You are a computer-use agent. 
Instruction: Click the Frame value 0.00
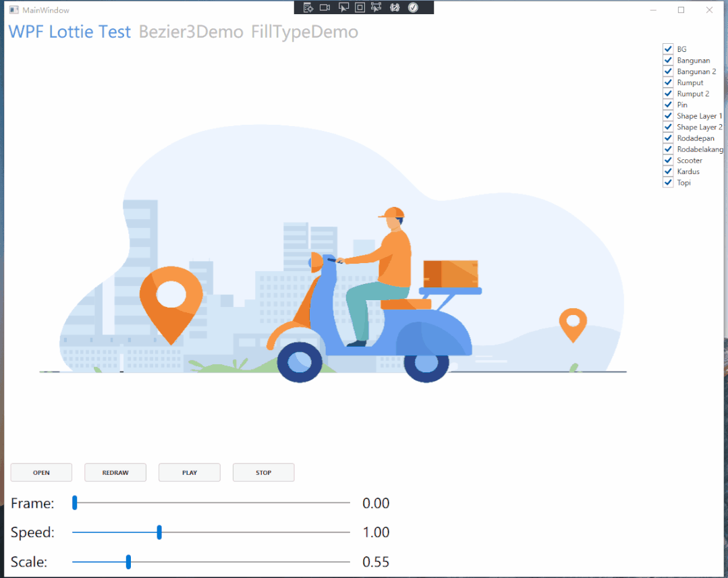pos(376,503)
